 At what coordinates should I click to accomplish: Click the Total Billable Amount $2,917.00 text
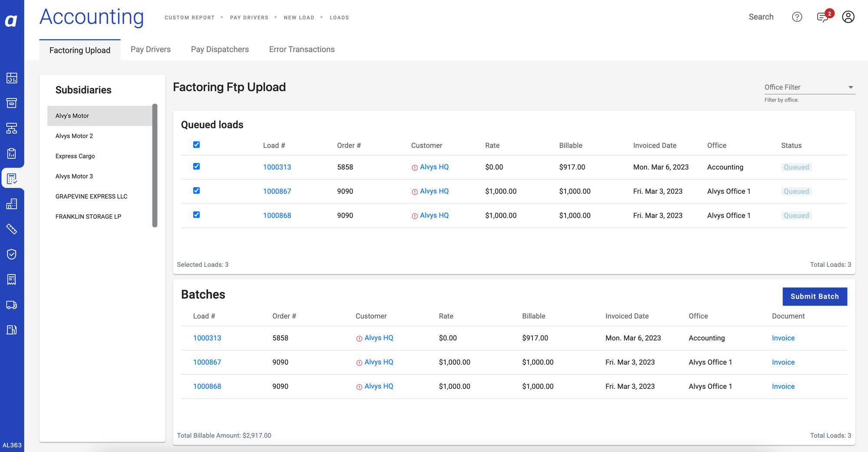[x=224, y=436]
